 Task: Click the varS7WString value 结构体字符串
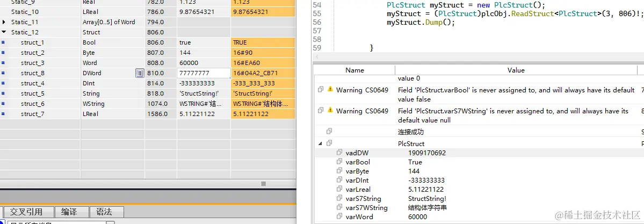click(x=428, y=207)
